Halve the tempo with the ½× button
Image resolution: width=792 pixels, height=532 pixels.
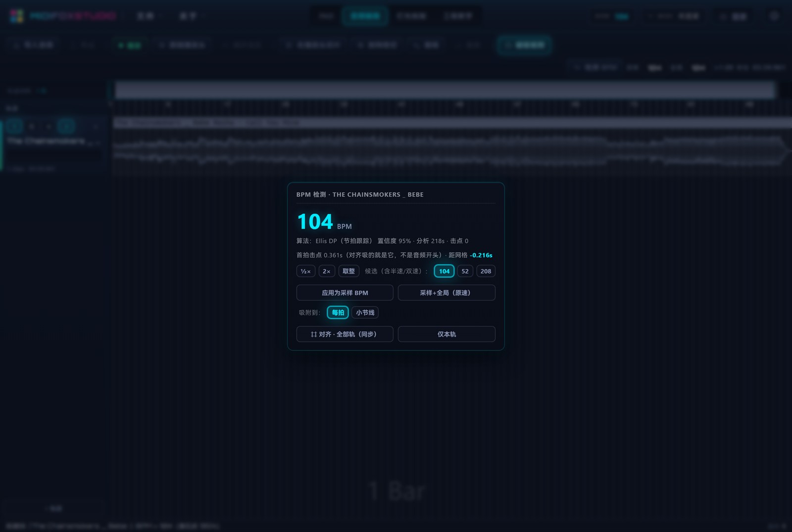(306, 271)
